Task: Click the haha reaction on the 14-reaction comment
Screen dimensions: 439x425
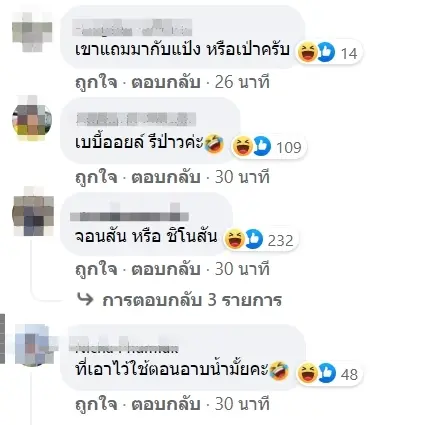Action: [307, 53]
